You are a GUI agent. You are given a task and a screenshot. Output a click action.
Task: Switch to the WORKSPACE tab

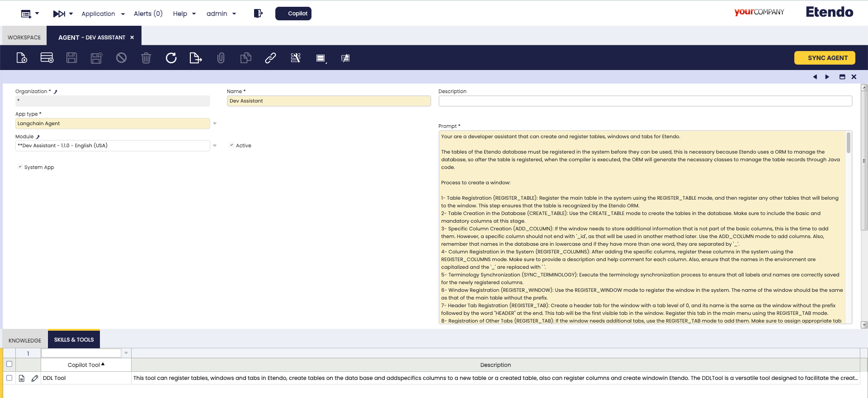(24, 37)
